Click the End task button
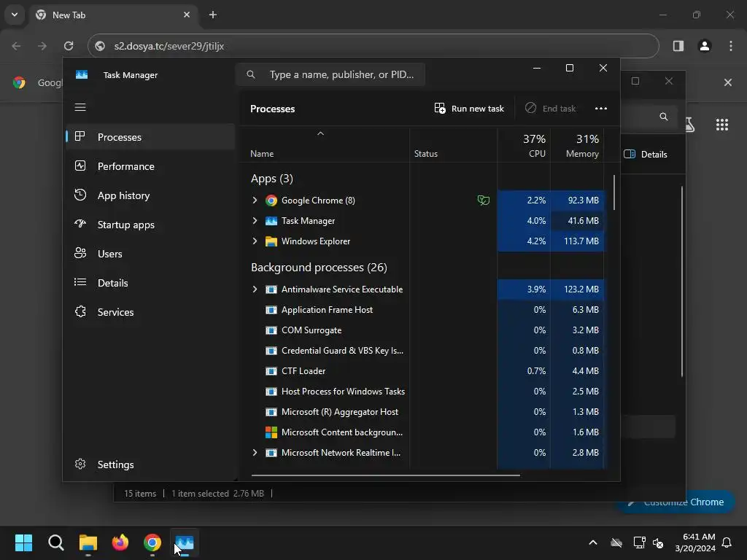The height and width of the screenshot is (560, 747). coord(550,109)
